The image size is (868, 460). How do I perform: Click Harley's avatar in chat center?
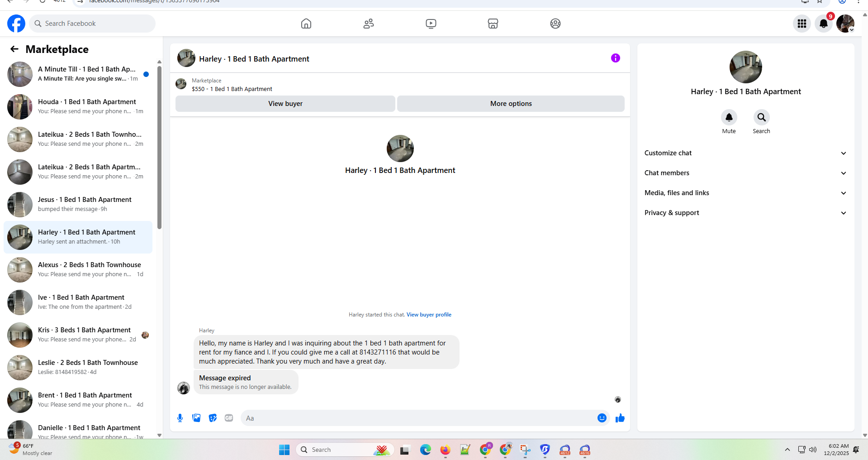click(x=400, y=149)
